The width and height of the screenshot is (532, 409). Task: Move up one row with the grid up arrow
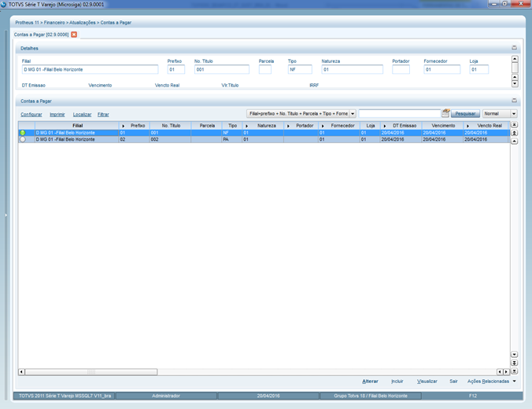point(515,141)
